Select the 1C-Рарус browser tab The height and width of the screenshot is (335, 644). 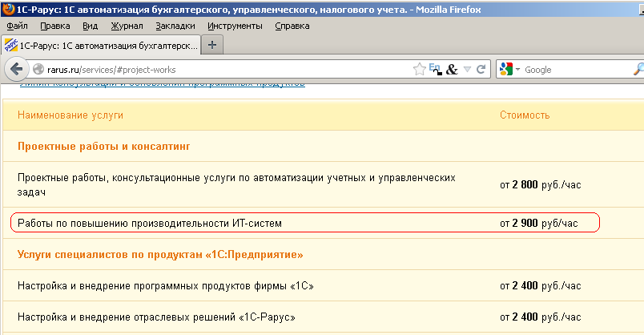click(101, 45)
